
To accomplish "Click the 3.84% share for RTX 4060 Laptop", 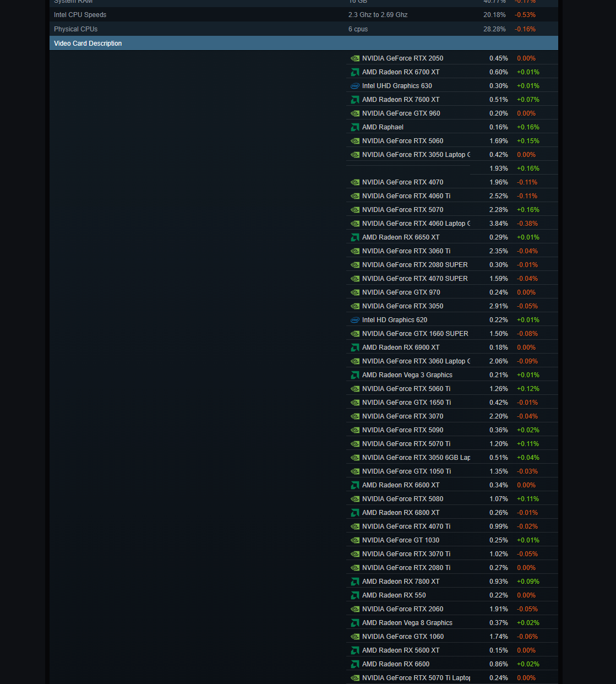I will [499, 224].
